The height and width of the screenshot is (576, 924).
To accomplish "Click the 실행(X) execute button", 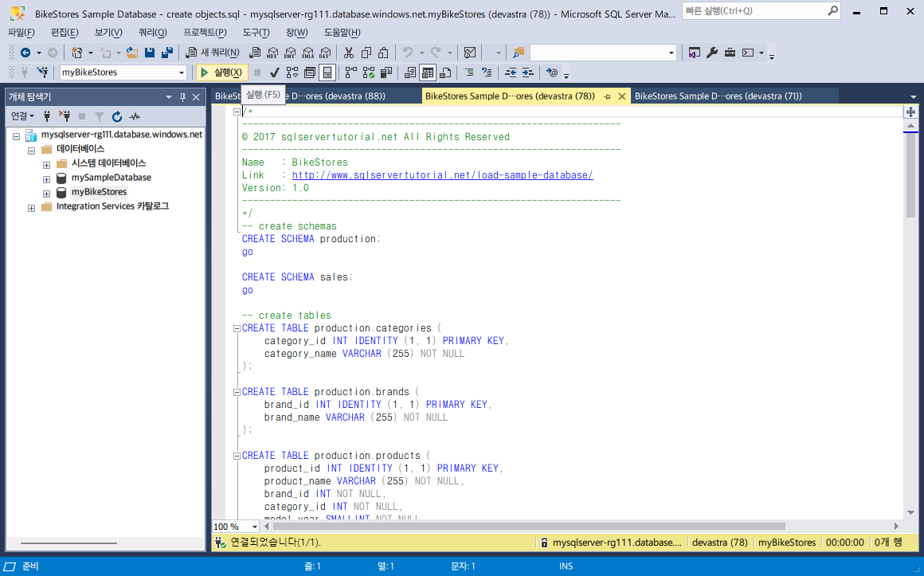I will coord(221,72).
